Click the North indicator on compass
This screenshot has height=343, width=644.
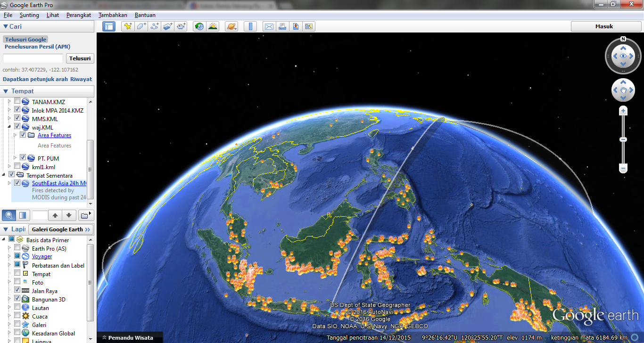click(x=623, y=39)
